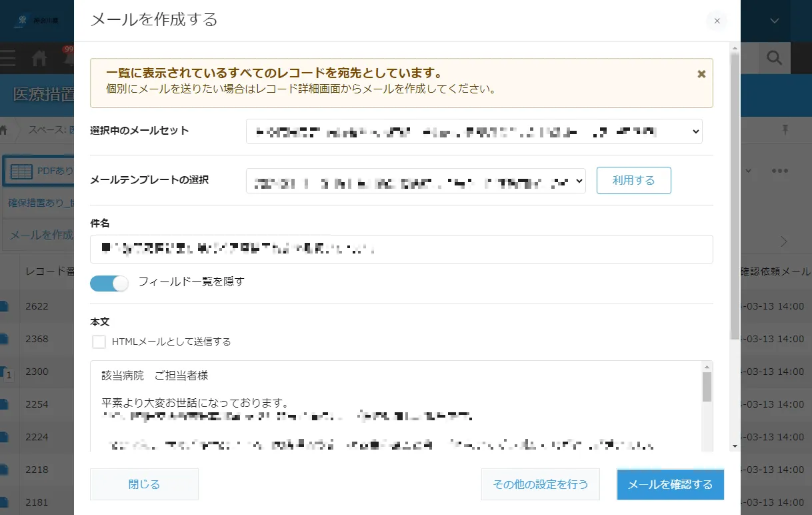The height and width of the screenshot is (515, 812).
Task: Open the detail icon for record 2368
Action: [x=4, y=339]
